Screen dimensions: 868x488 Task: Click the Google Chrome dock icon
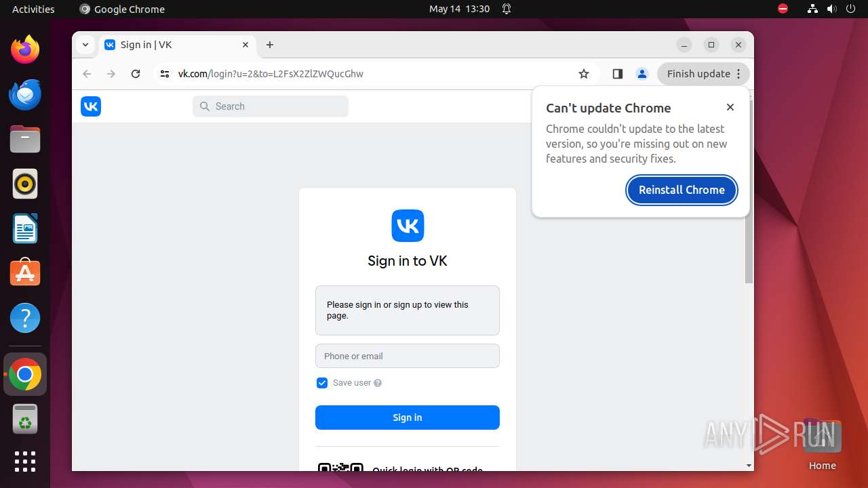coord(25,374)
